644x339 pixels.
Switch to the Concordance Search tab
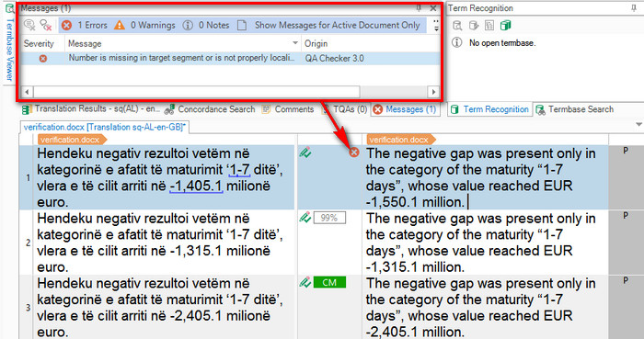210,109
